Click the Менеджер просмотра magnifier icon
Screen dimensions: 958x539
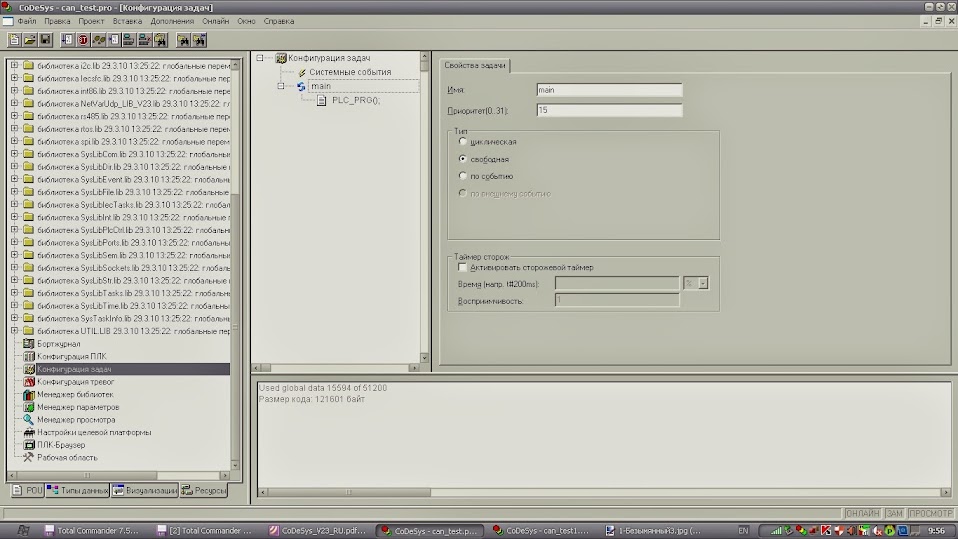(x=29, y=419)
